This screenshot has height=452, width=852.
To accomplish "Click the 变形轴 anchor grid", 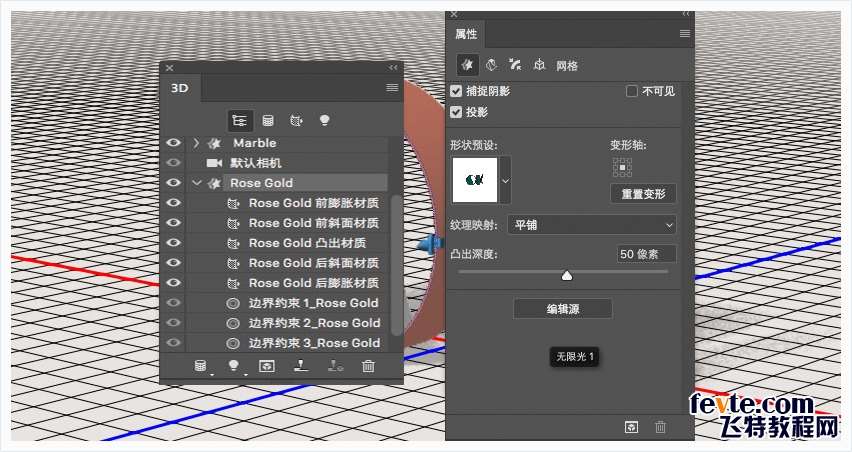I will (x=622, y=167).
